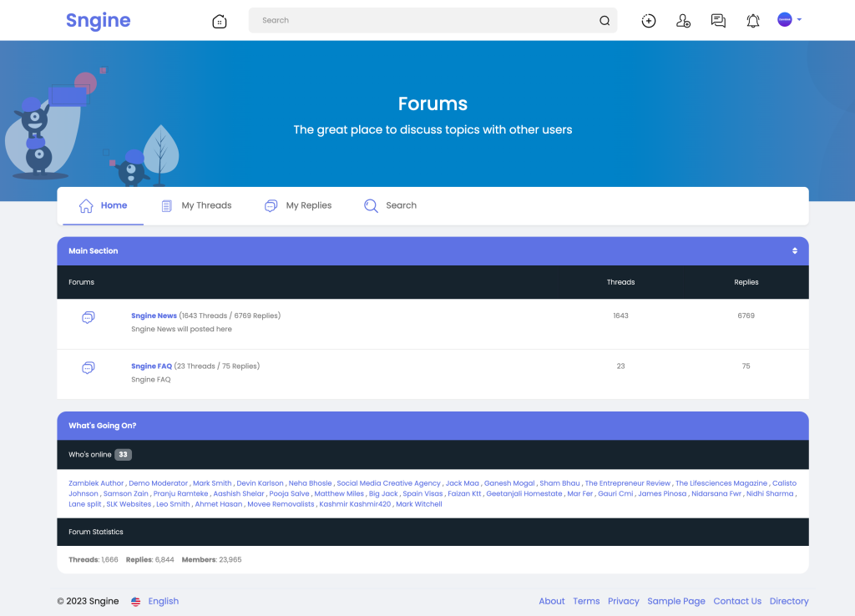Click the forum Search tab magnifier icon
The image size is (855, 616).
[371, 205]
